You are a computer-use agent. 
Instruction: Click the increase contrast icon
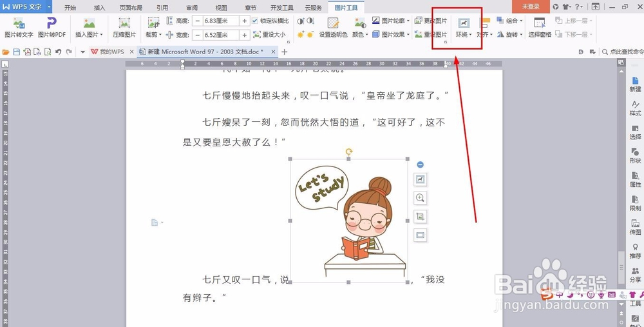301,21
